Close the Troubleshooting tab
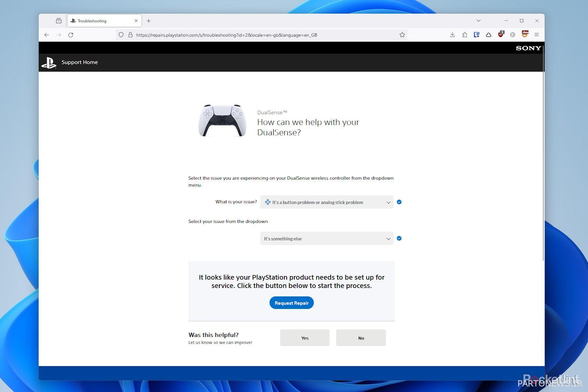The width and height of the screenshot is (588, 392). [136, 21]
